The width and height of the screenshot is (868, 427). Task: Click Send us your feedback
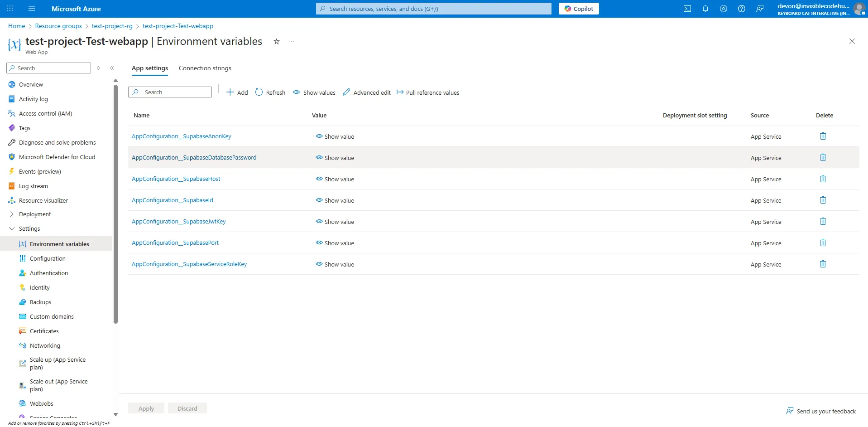pyautogui.click(x=821, y=411)
